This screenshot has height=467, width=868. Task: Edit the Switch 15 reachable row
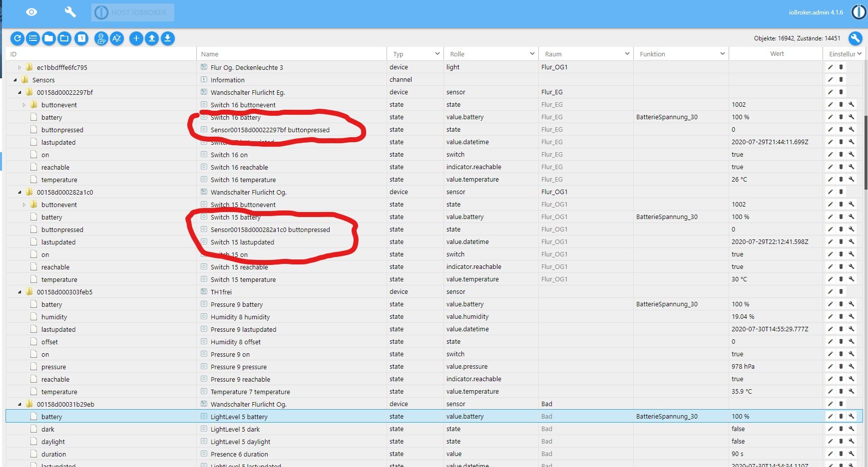(830, 266)
